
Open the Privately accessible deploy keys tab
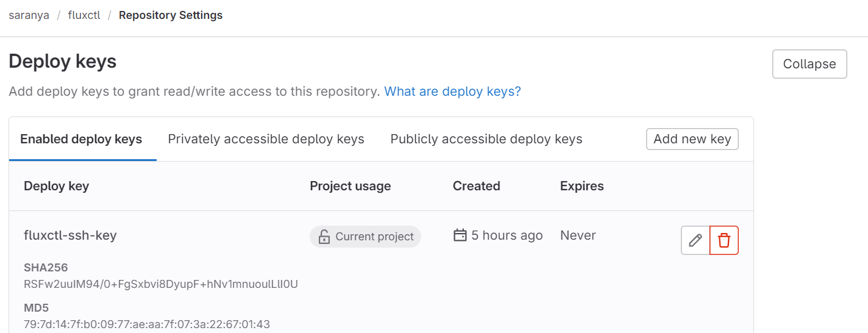pyautogui.click(x=266, y=139)
